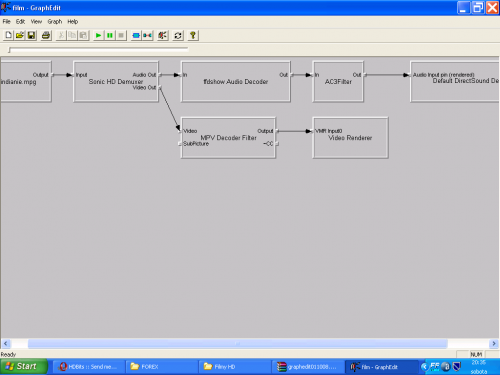Open the View menu
The image size is (500, 375).
[36, 22]
